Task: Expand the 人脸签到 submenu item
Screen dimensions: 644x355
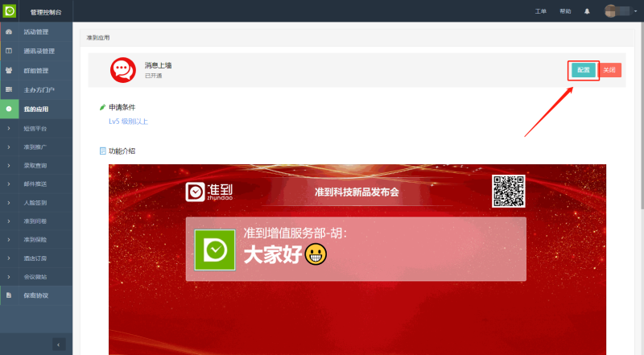Action: coord(35,203)
